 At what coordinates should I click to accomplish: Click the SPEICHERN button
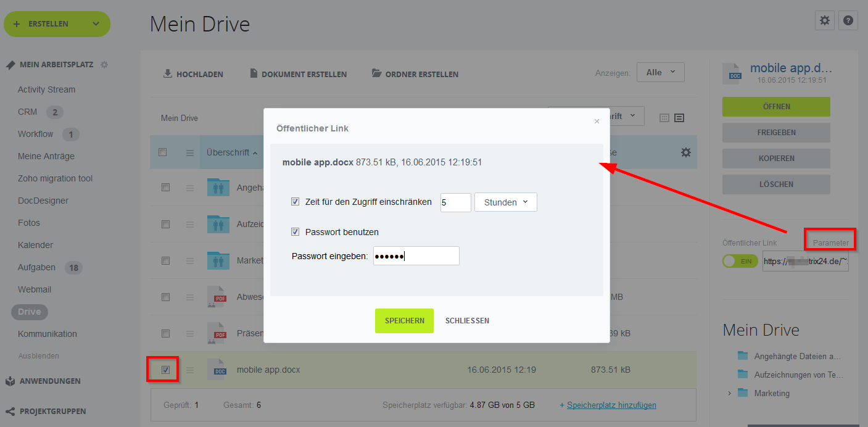pos(404,320)
